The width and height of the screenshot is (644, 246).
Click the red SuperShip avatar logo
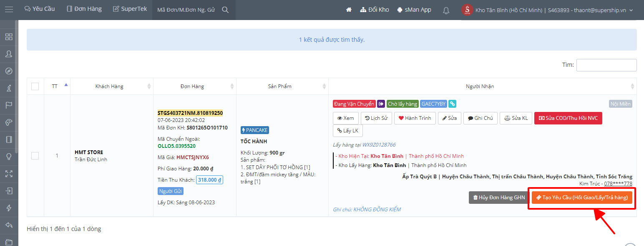(x=467, y=10)
